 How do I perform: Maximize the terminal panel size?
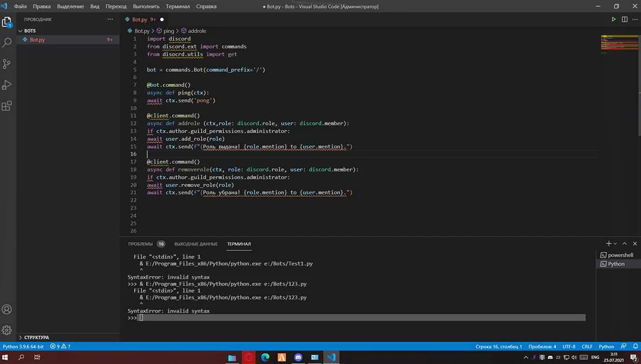point(624,244)
